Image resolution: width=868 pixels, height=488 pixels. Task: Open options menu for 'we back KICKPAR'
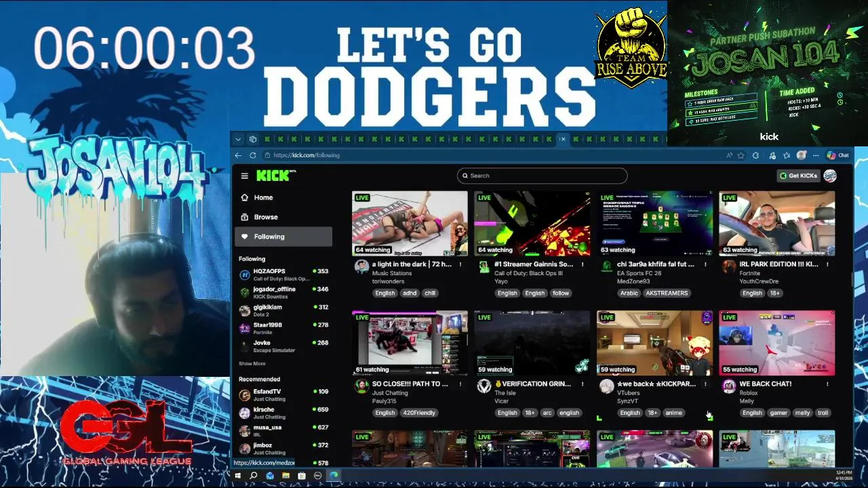pos(705,384)
